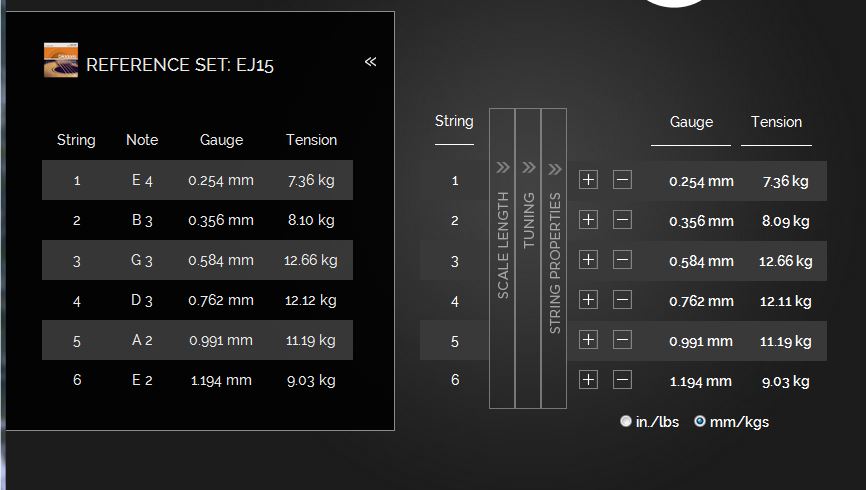Expand the Tuning panel
Screen dimensions: 866x490
click(x=528, y=259)
